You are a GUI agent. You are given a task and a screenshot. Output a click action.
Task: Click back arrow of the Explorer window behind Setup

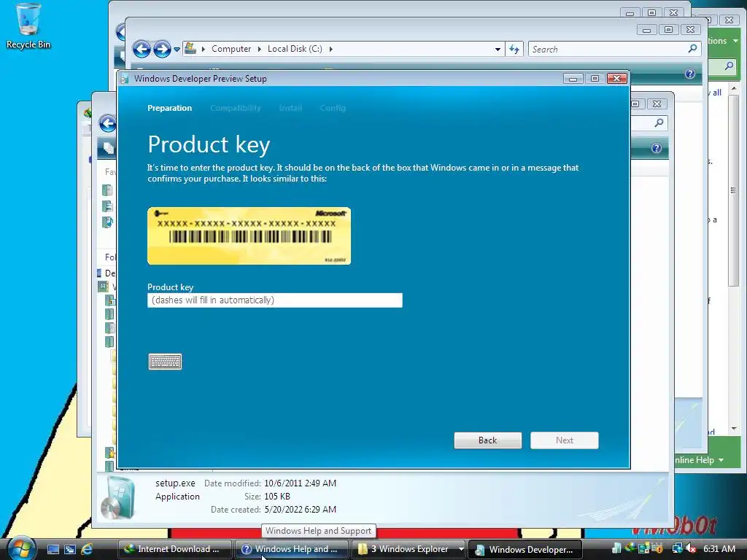[108, 123]
